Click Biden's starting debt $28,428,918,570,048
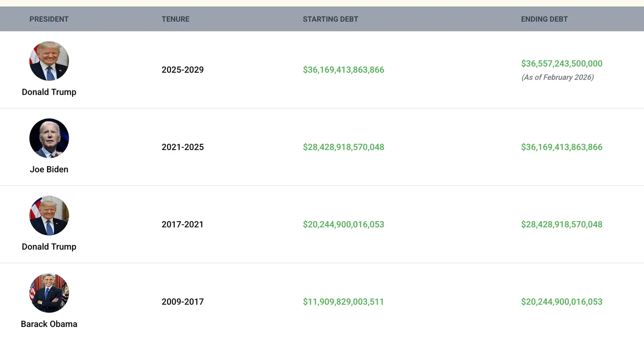This screenshot has width=644, height=339. (343, 147)
